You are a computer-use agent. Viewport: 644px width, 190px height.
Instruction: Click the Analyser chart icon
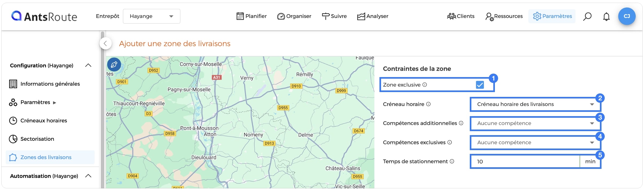361,17
